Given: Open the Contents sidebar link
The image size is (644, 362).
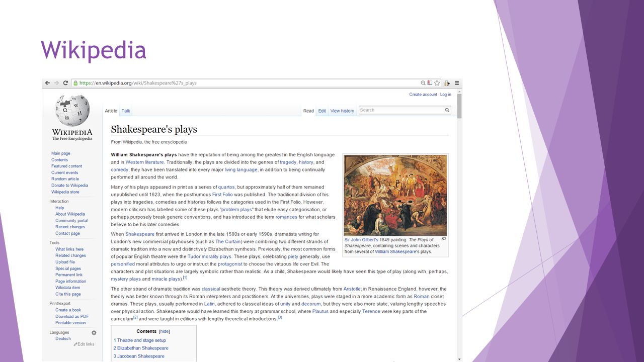Looking at the screenshot, I should (59, 160).
